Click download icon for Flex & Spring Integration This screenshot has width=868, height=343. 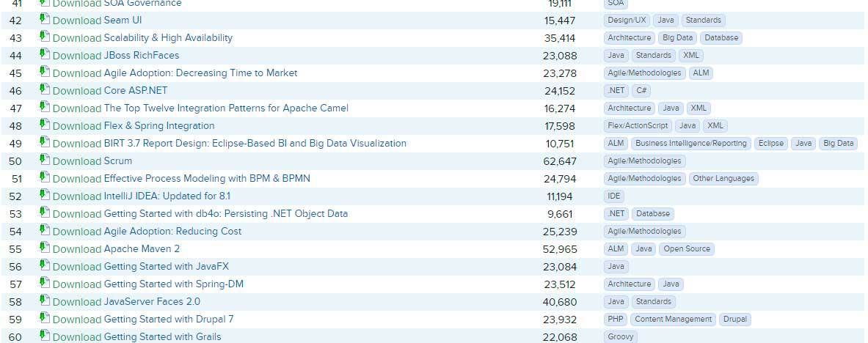pos(45,125)
